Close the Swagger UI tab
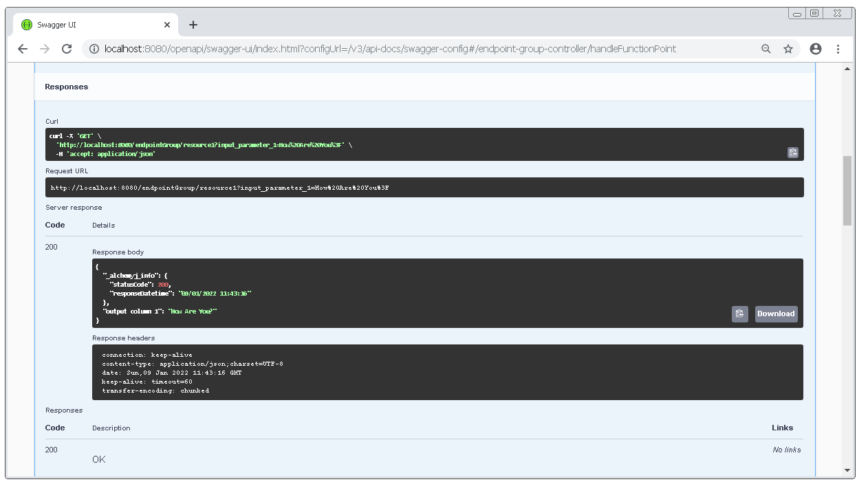Screen dimensions: 868x484 coord(167,25)
